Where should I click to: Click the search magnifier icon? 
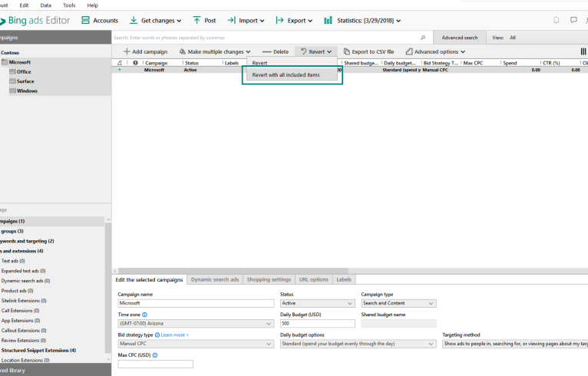(423, 37)
